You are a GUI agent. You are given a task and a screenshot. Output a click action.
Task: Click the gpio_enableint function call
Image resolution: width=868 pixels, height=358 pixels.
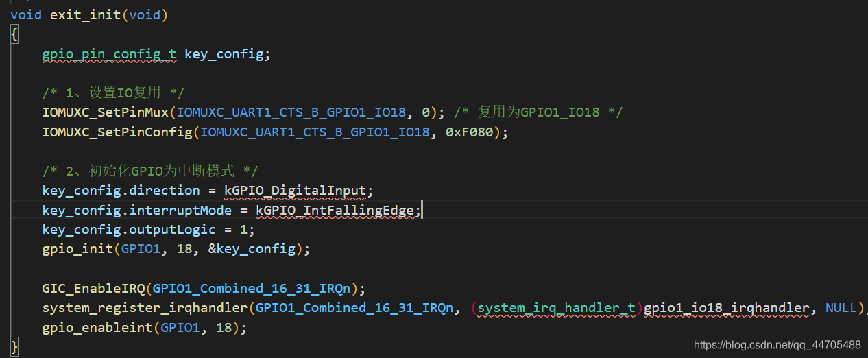(97, 327)
